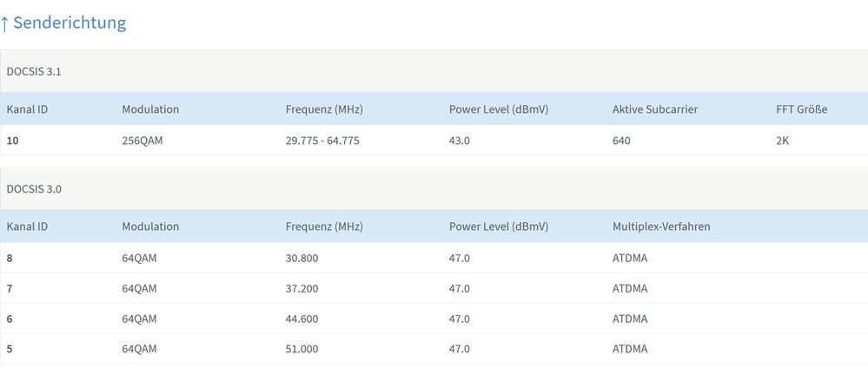Click the 2K FFT size value

pyautogui.click(x=782, y=141)
